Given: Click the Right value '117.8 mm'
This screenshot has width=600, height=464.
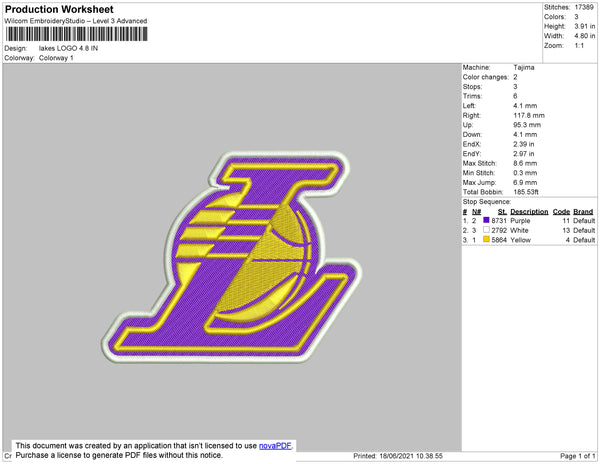Looking at the screenshot, I should (529, 116).
